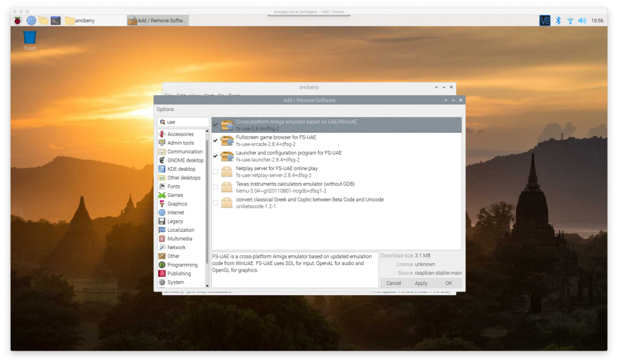Select the Legacy category icon
This screenshot has height=364, width=618.
pos(162,222)
